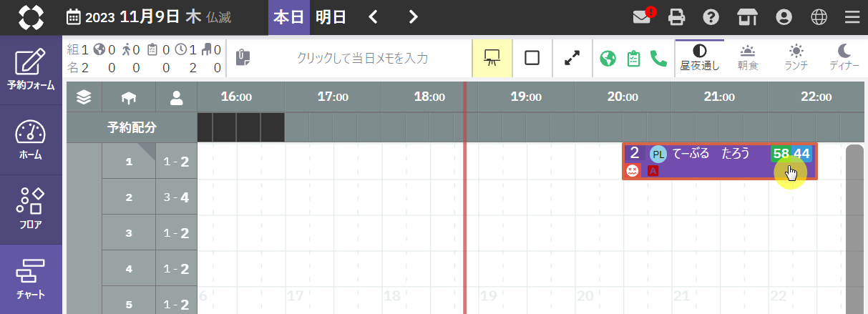This screenshot has width=868, height=314.
Task: Click the 20:00 time column header
Action: tap(623, 97)
